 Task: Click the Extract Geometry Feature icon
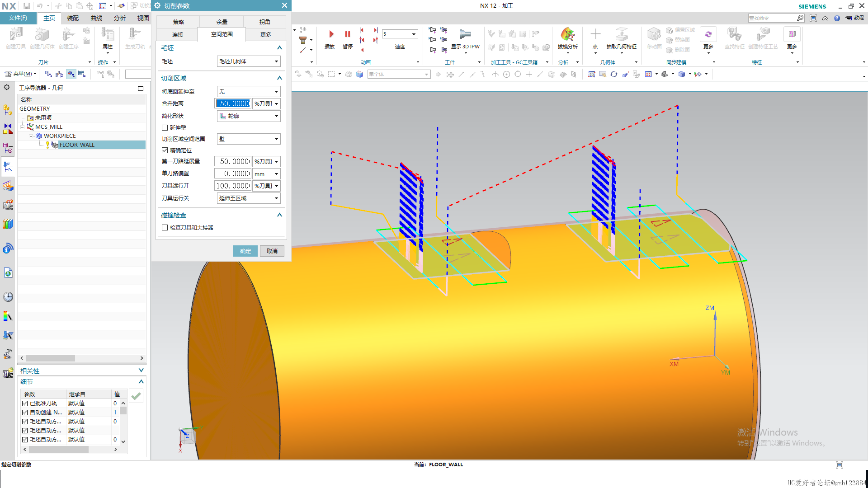pyautogui.click(x=621, y=34)
